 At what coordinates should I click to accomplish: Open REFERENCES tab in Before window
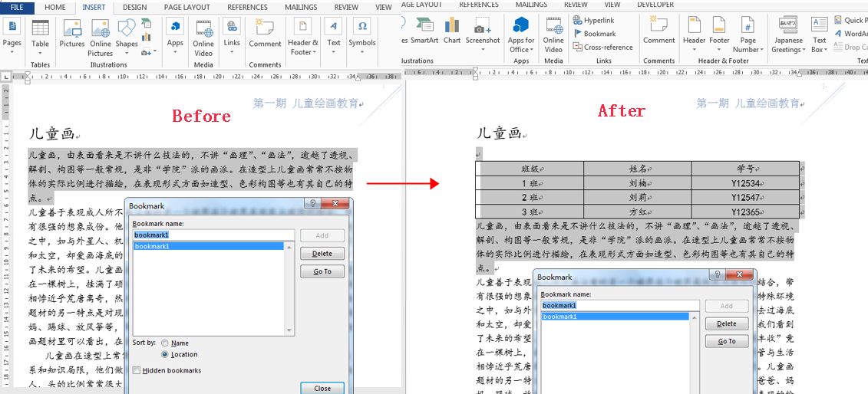point(247,7)
